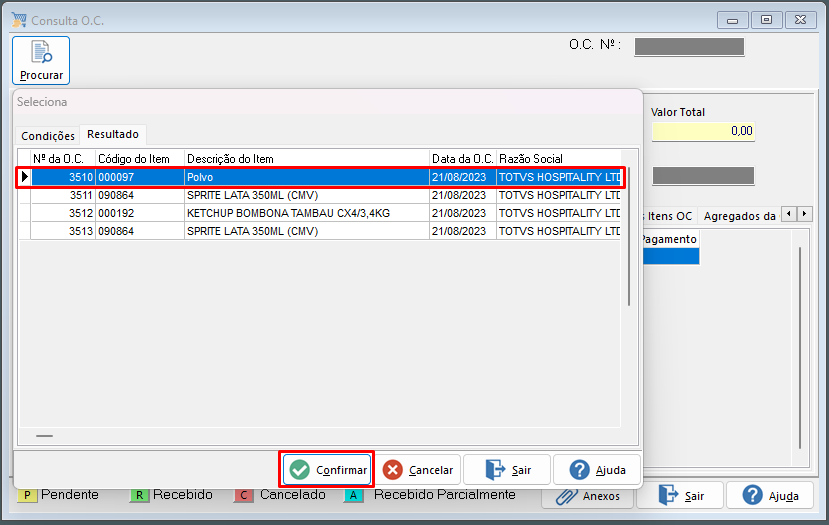Click the gray field below Valor Total
Image resolution: width=829 pixels, height=525 pixels.
[x=703, y=176]
